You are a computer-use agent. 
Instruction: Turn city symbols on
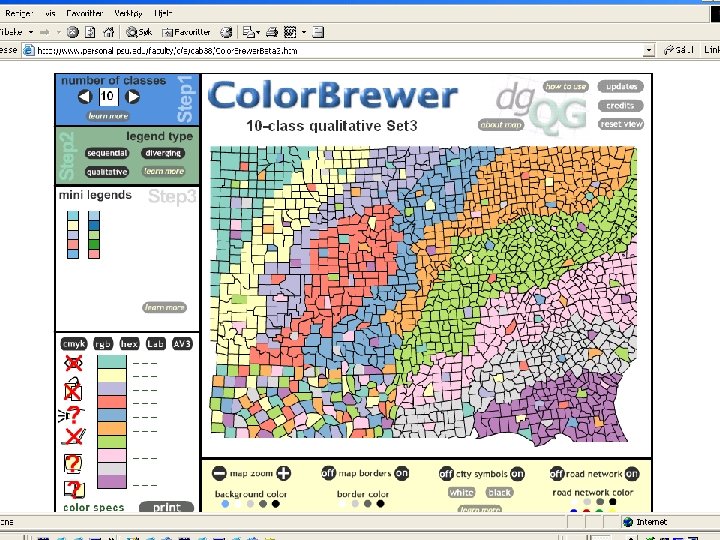tap(517, 474)
